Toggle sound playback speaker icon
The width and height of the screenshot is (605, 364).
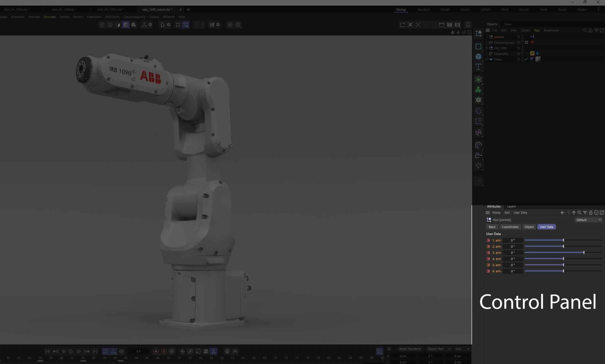coord(121,351)
